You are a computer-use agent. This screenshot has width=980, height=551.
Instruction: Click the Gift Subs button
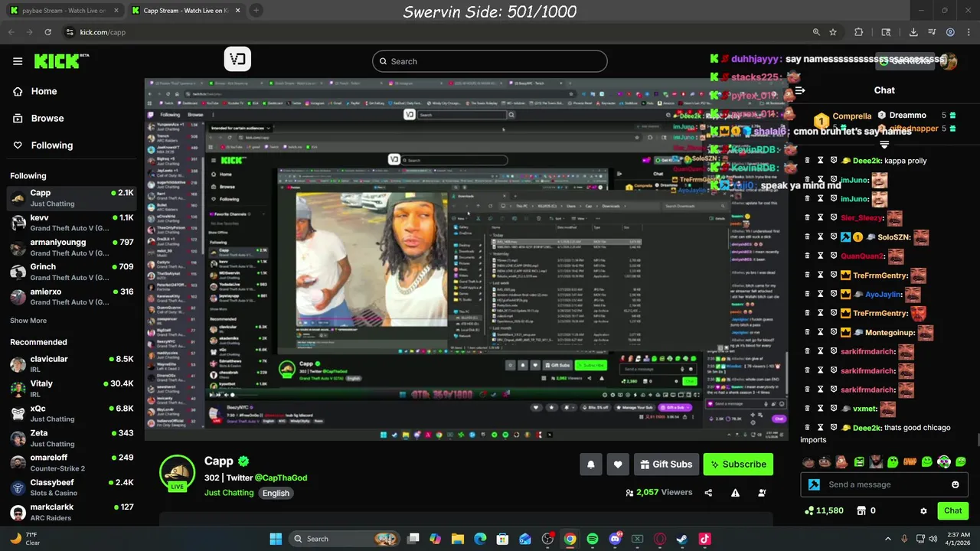pyautogui.click(x=665, y=464)
